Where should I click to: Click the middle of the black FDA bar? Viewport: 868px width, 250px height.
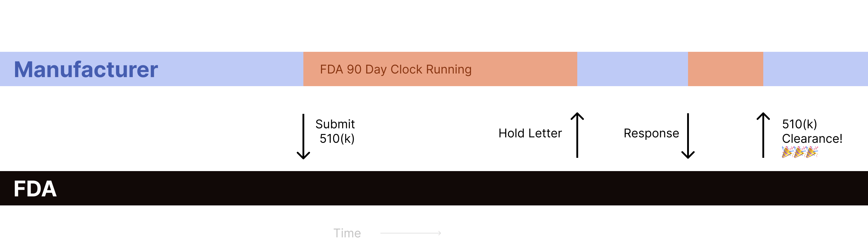tap(434, 188)
